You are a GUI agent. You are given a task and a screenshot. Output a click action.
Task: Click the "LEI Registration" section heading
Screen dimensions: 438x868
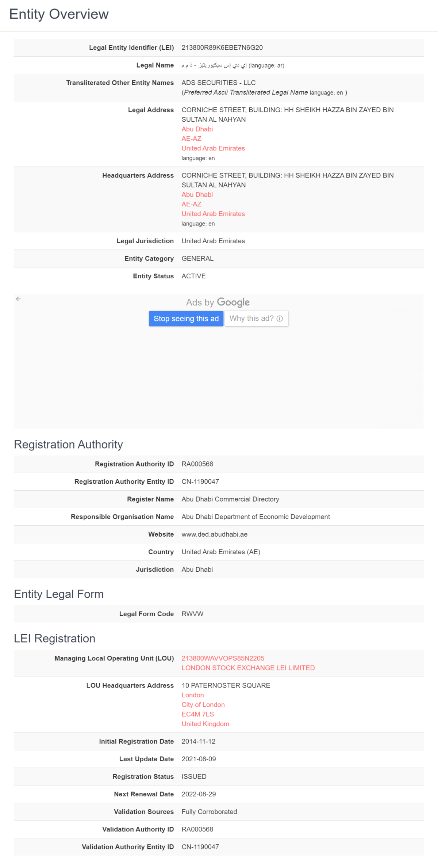(54, 639)
